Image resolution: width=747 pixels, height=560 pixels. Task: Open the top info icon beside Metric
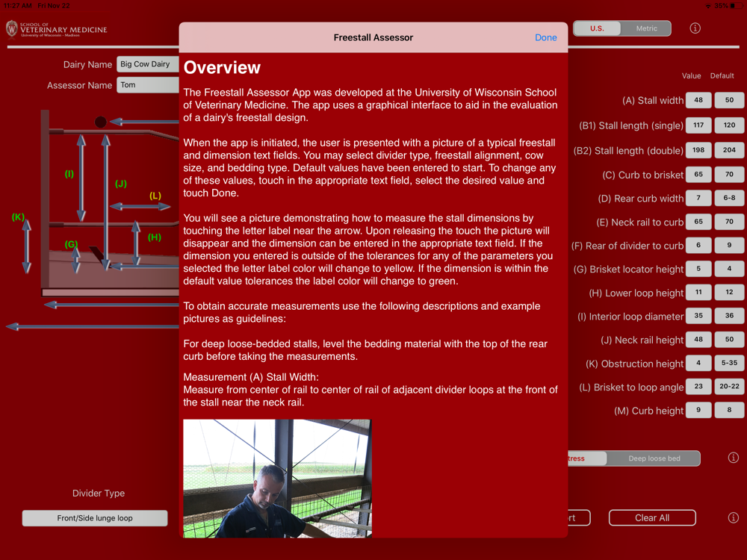(695, 28)
